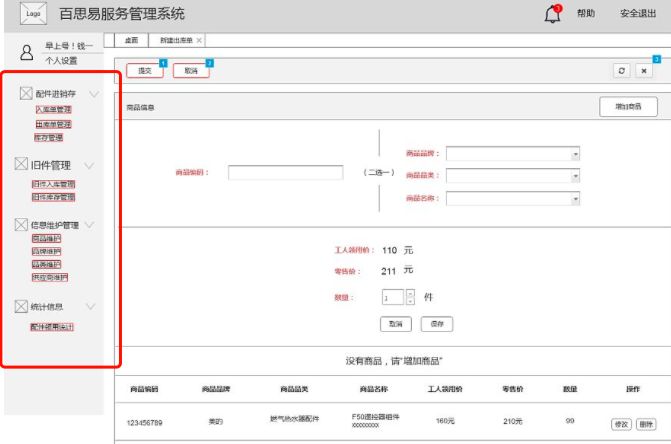The height and width of the screenshot is (444, 671).
Task: Click the Logo placeholder image
Action: (x=33, y=13)
